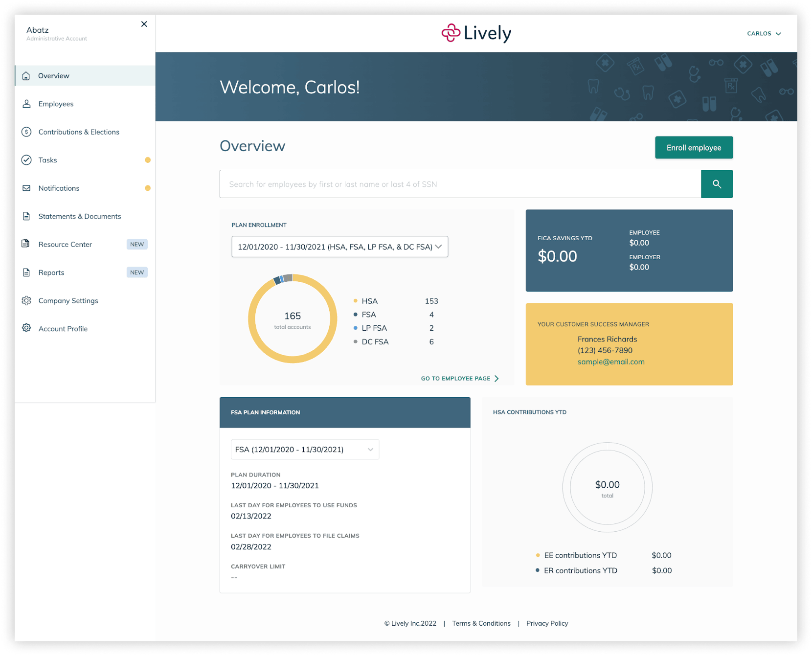Click the 02/13/2022 last day to use funds
This screenshot has height=656, width=812.
[251, 516]
